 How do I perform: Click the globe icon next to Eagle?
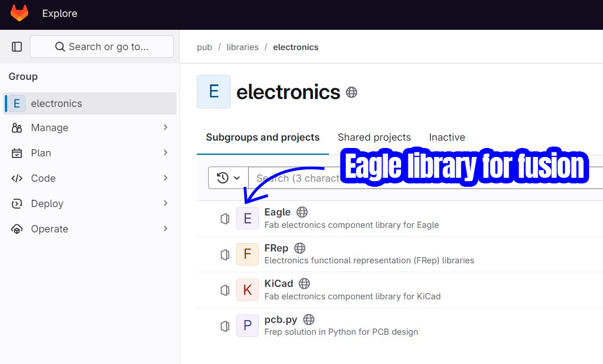click(x=302, y=212)
